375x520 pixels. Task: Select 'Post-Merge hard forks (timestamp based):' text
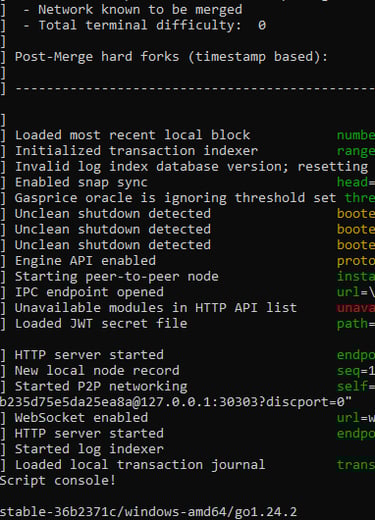tap(171, 57)
